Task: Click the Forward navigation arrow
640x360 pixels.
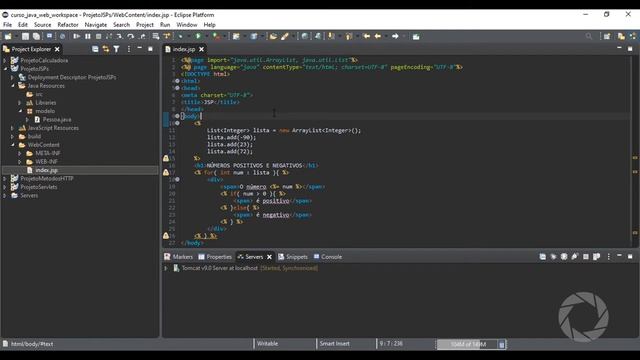Action: tap(395, 36)
